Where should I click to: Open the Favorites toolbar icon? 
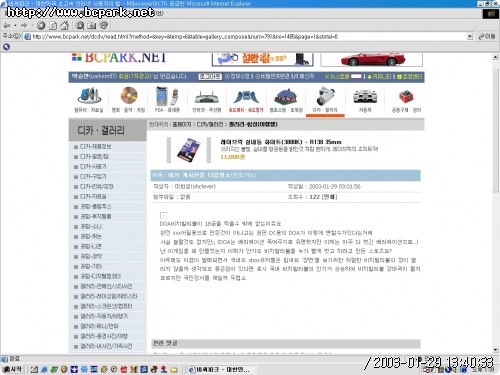tap(92, 25)
